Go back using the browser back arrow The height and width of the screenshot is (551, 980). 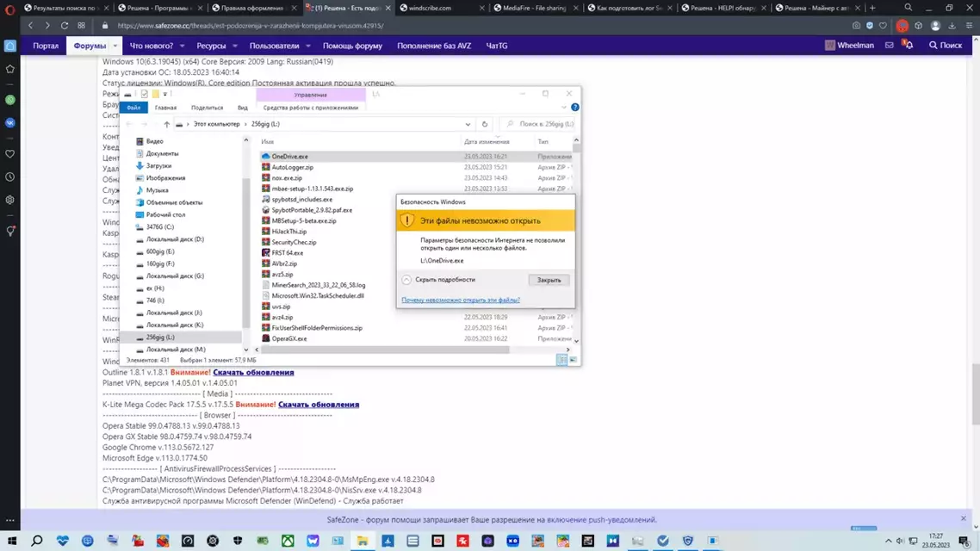pyautogui.click(x=31, y=26)
